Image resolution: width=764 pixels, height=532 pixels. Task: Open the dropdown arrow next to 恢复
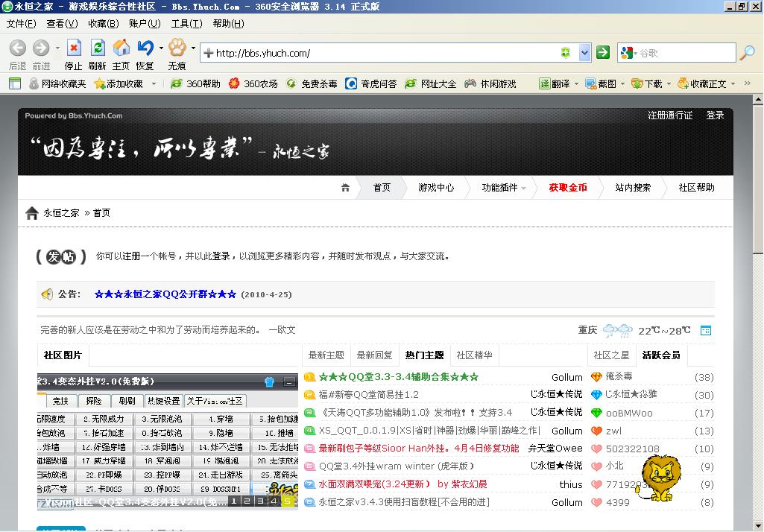(x=161, y=48)
